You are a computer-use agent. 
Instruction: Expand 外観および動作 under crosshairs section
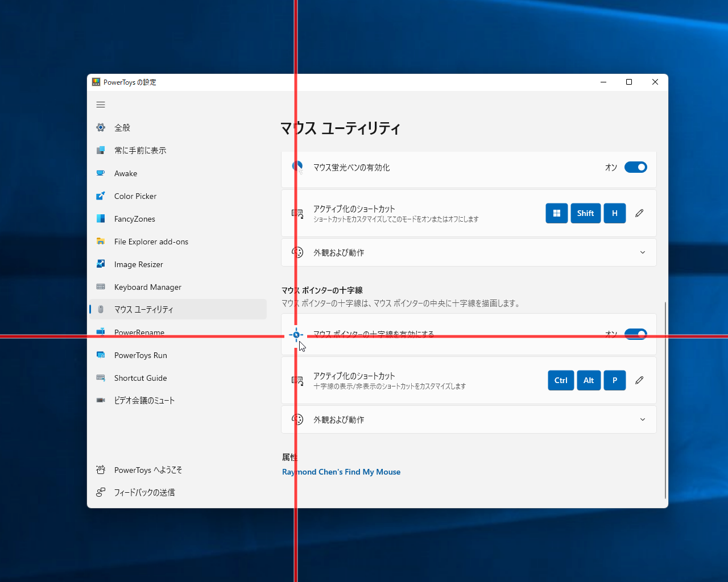(x=643, y=419)
